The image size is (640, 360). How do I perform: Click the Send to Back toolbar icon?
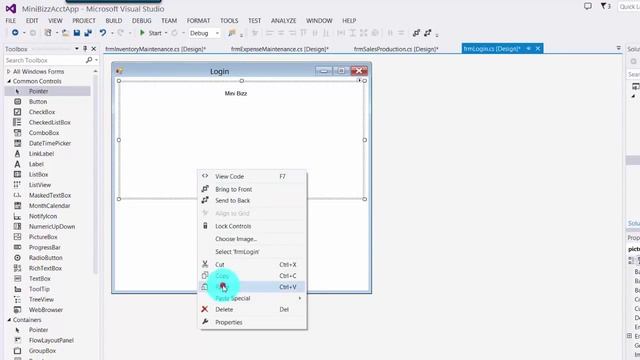(427, 33)
